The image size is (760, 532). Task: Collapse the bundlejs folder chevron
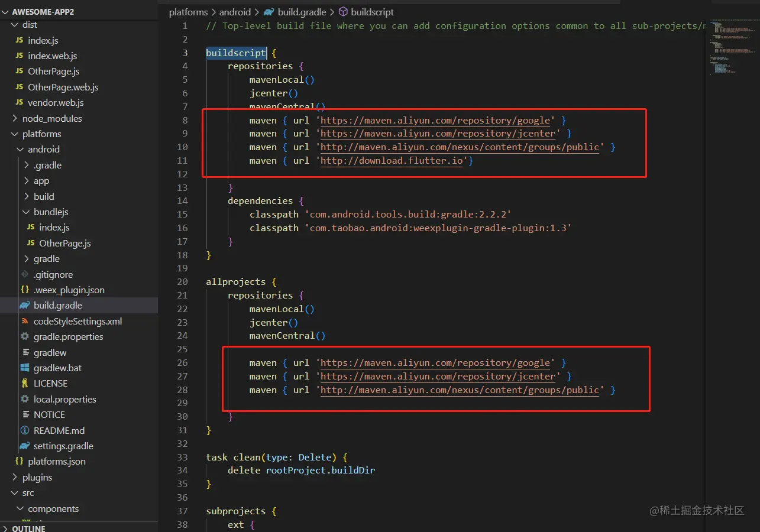point(27,212)
